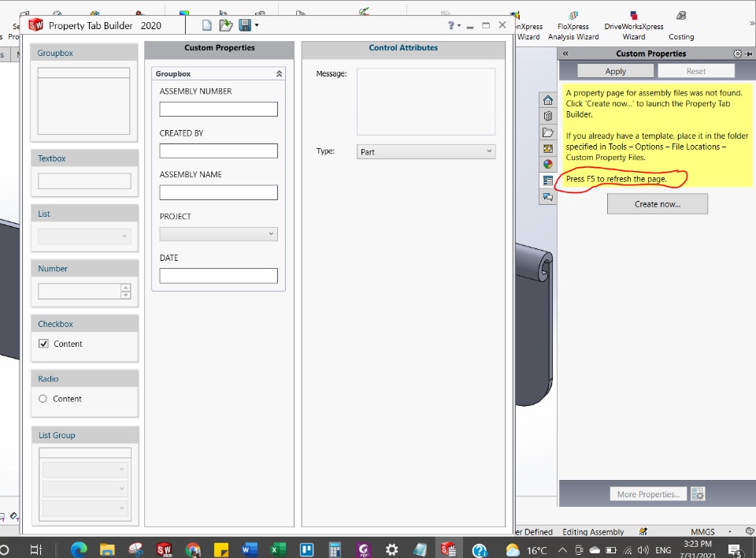Screen dimensions: 756x558
Task: Click the Number palette spinner arrows
Action: pyautogui.click(x=126, y=291)
